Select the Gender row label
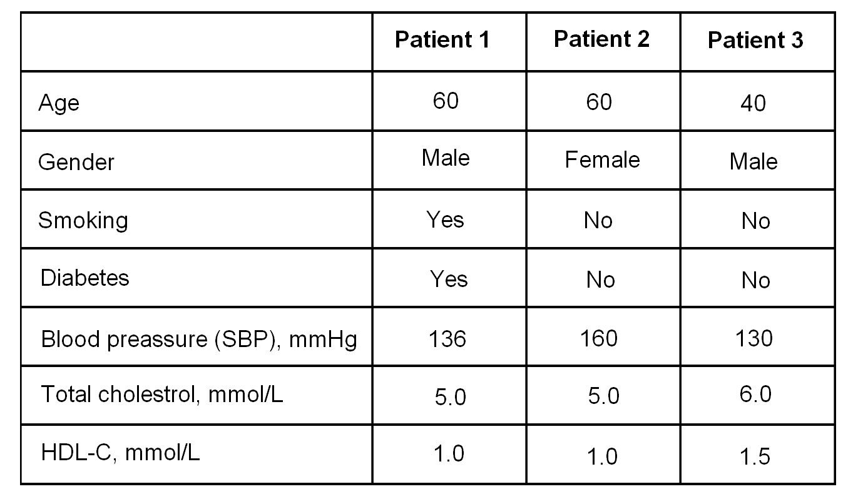 click(x=76, y=162)
